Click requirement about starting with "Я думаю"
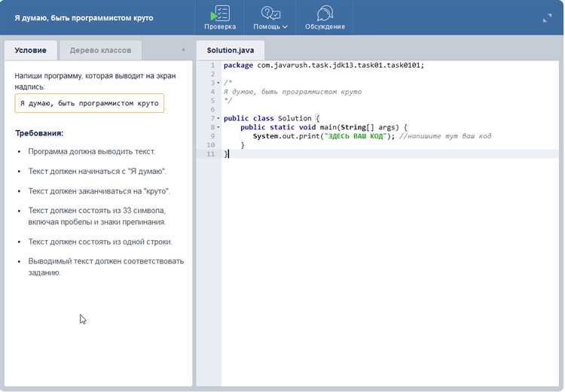This screenshot has width=565, height=392. [97, 172]
